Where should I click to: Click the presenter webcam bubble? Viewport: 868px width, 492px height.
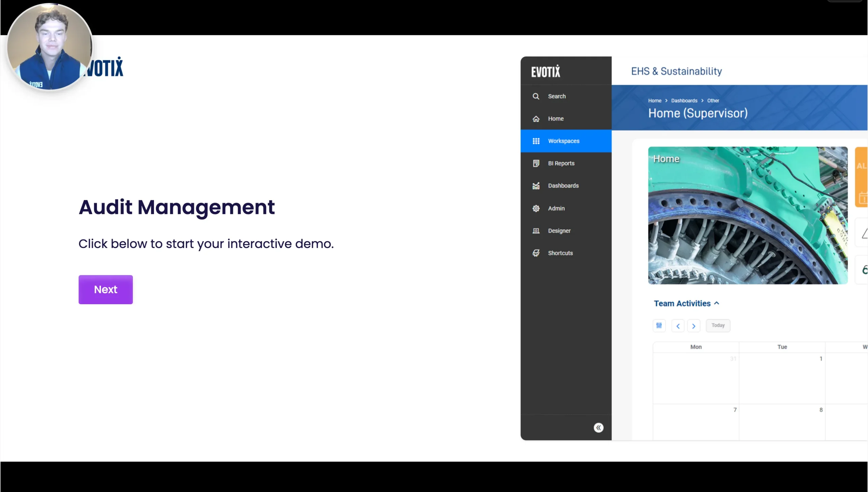click(x=50, y=46)
